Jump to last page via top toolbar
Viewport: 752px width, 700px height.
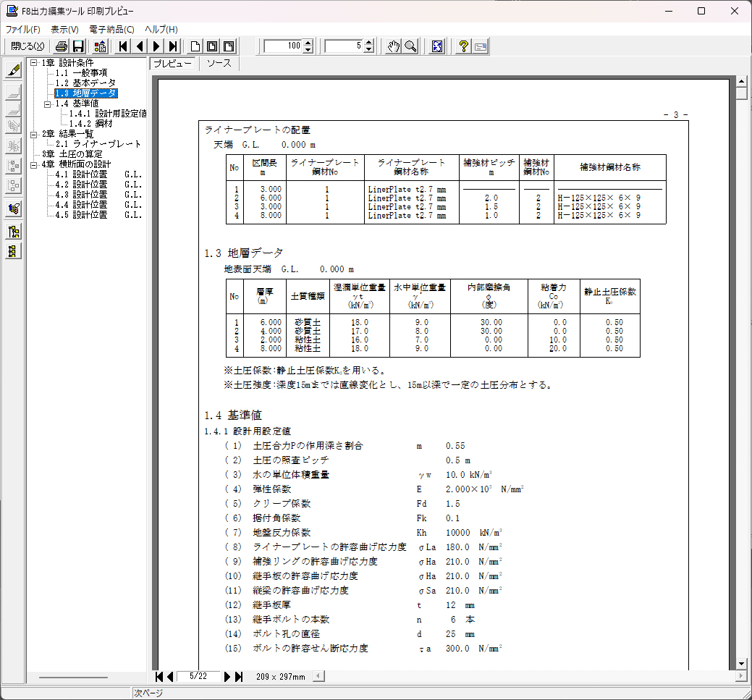(173, 46)
